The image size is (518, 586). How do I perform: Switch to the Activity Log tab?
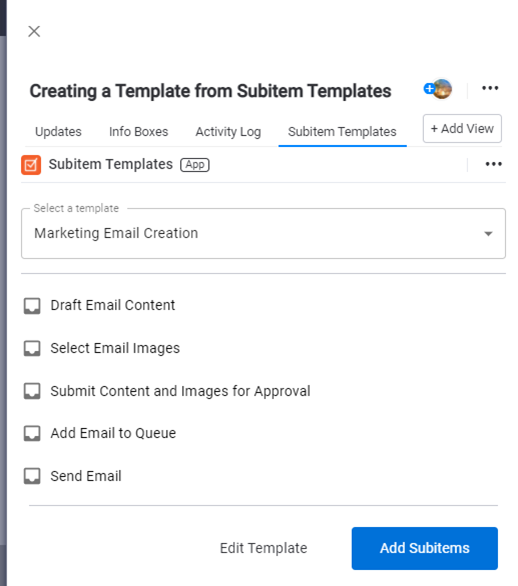[228, 132]
